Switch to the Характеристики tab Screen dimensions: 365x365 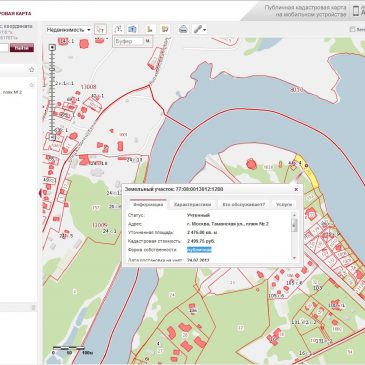click(x=192, y=204)
